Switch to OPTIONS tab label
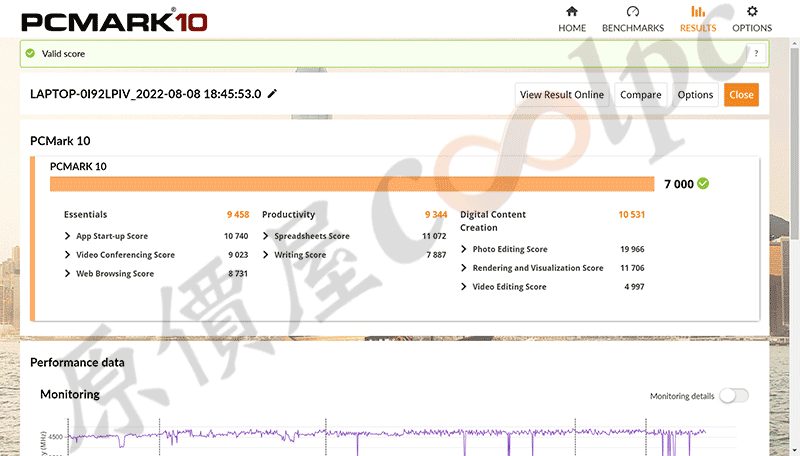 (x=752, y=28)
